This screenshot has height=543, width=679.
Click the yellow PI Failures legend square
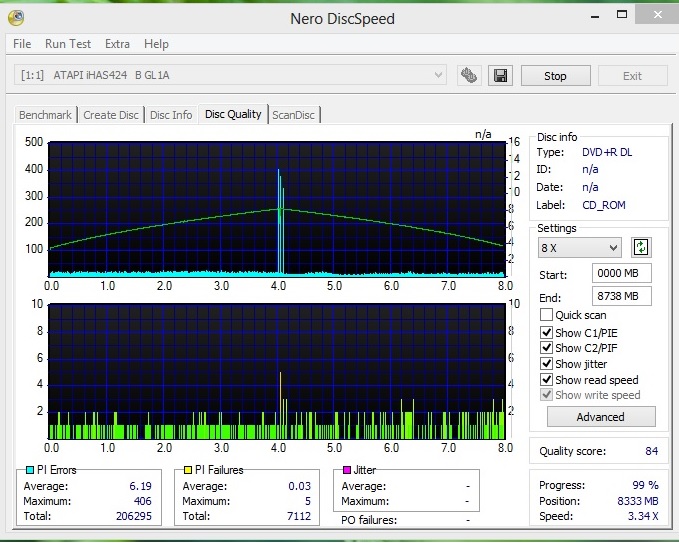186,470
